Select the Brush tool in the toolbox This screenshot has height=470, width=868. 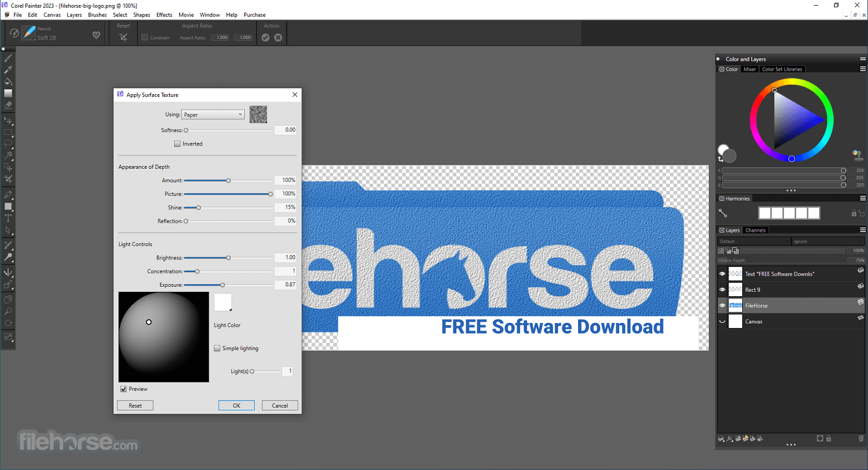pos(8,58)
